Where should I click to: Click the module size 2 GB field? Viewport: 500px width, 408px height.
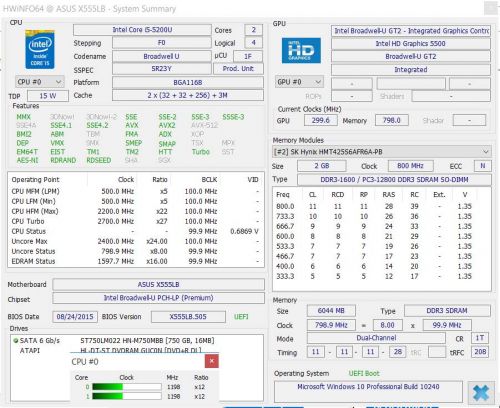tap(322, 166)
